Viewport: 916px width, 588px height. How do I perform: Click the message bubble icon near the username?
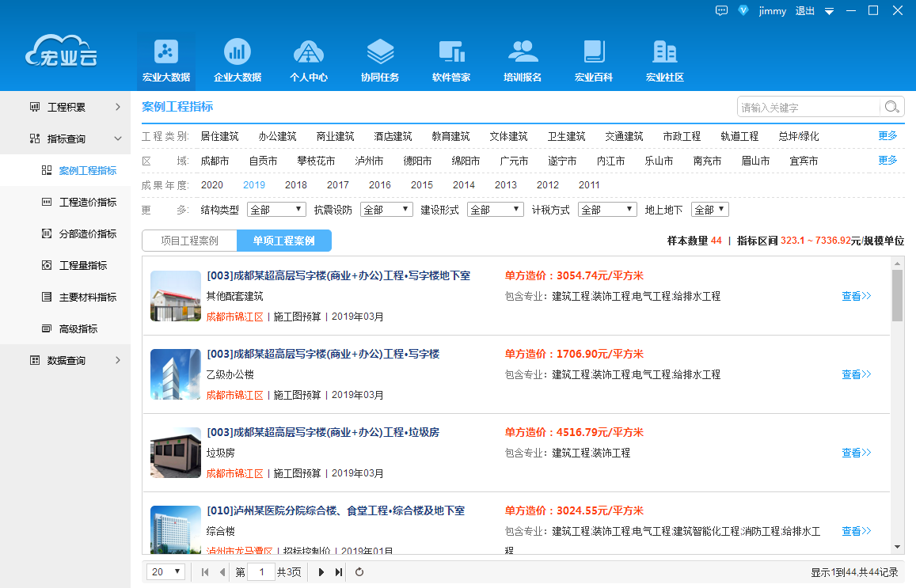tap(721, 11)
